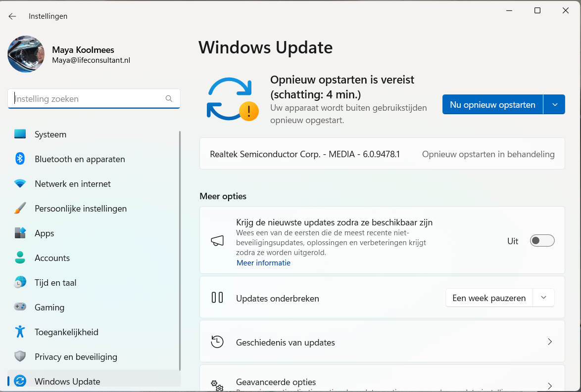
Task: Click Nu opnieuw opstarten button
Action: 492,104
